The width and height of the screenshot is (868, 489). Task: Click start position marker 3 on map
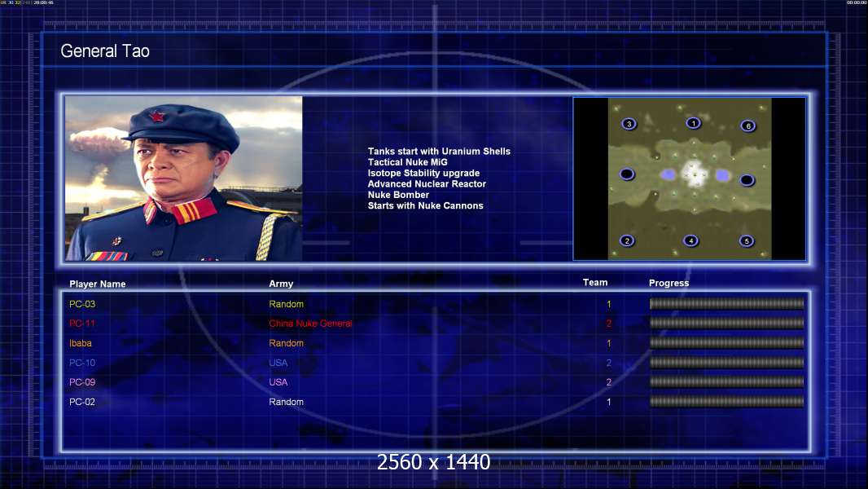[629, 124]
